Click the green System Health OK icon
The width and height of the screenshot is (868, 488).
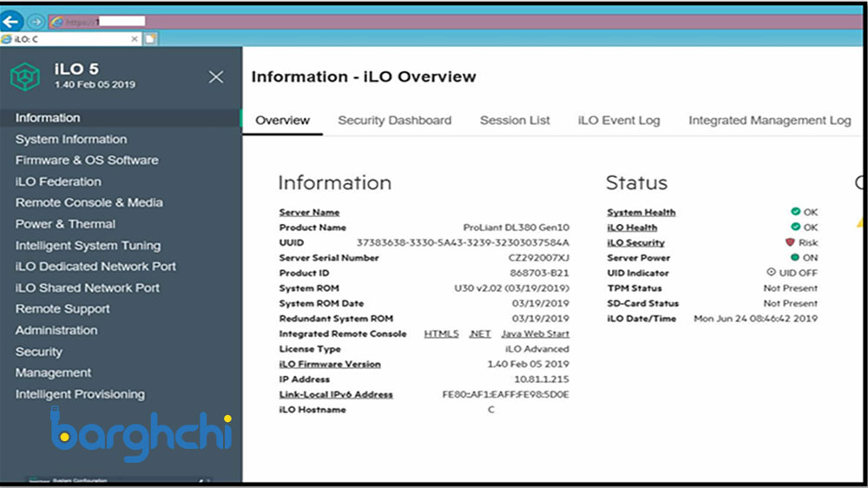click(794, 212)
